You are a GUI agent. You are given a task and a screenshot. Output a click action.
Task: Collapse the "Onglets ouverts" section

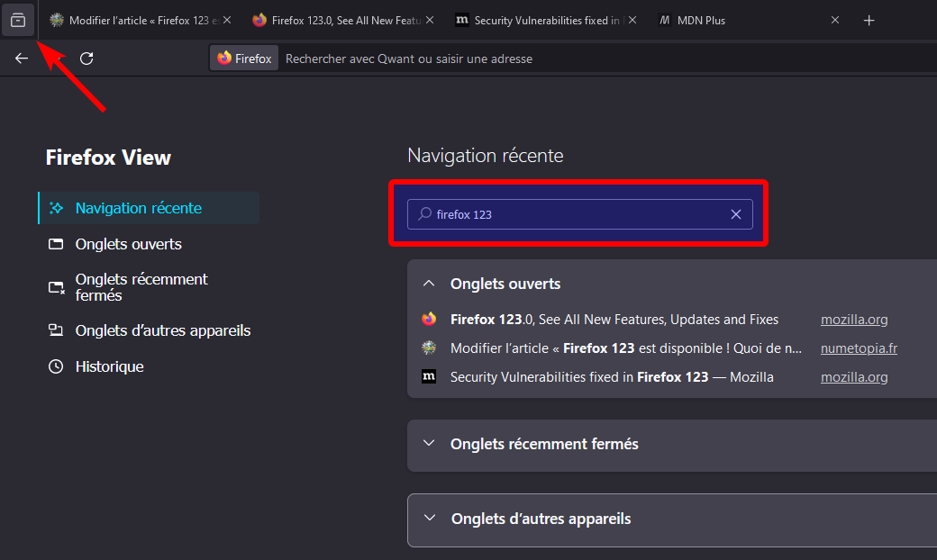(x=429, y=284)
